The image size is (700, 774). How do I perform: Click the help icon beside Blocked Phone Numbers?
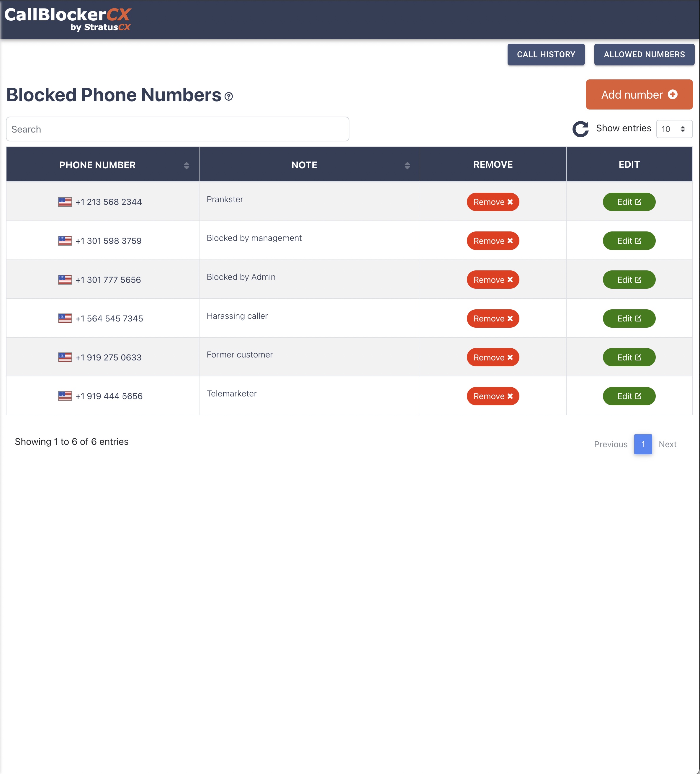229,96
